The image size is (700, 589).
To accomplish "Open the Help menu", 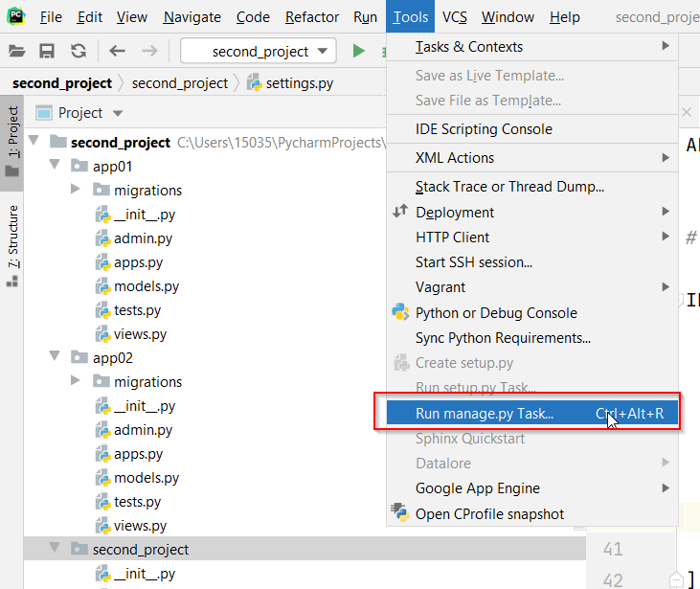I will [565, 17].
